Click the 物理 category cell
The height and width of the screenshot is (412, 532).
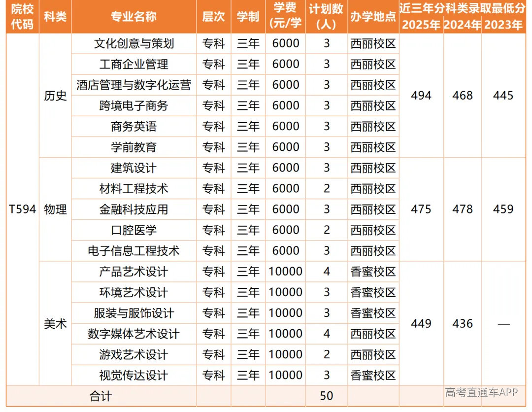coord(55,209)
